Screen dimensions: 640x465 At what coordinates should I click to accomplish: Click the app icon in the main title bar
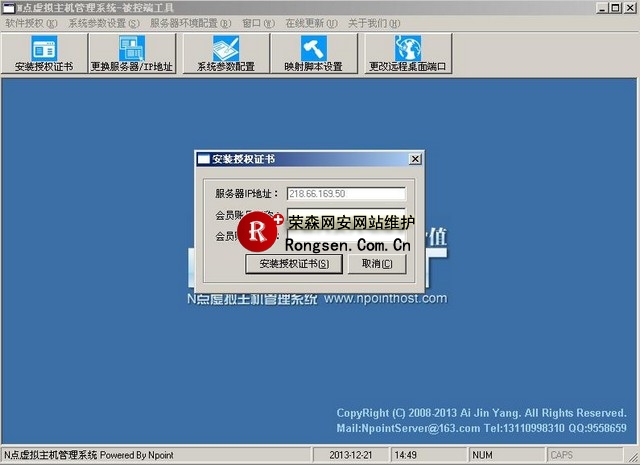tap(8, 7)
